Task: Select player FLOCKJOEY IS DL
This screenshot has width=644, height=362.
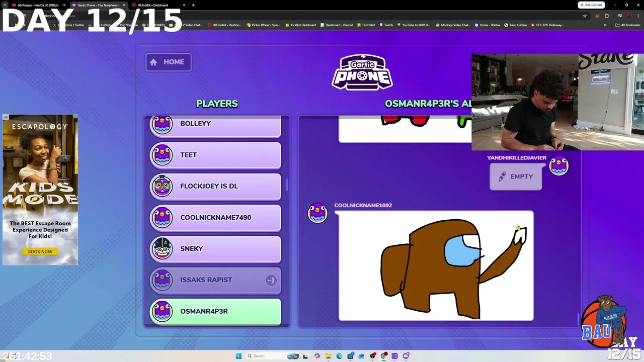Action: [215, 186]
